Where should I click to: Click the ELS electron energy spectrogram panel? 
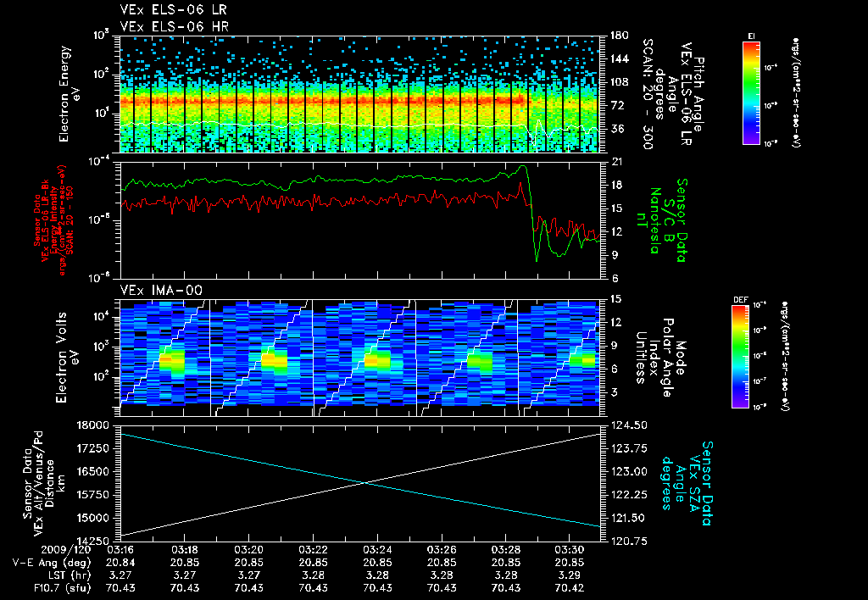tap(359, 94)
